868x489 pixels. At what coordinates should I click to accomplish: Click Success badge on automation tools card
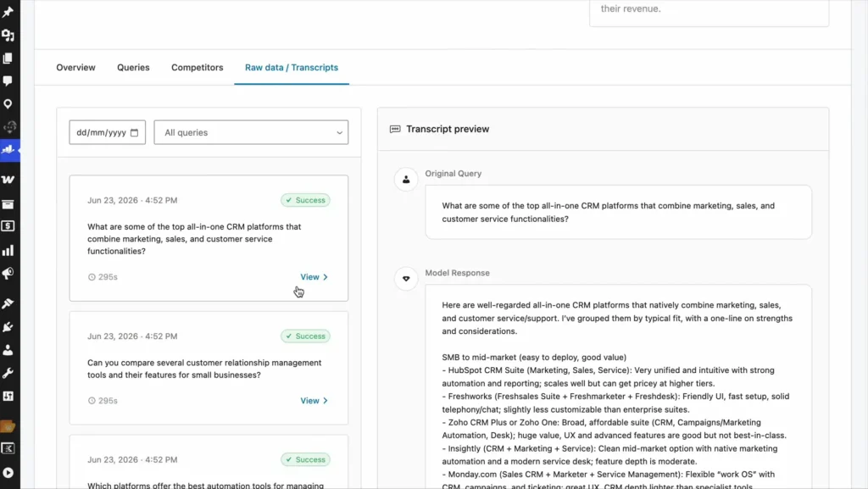pos(305,459)
